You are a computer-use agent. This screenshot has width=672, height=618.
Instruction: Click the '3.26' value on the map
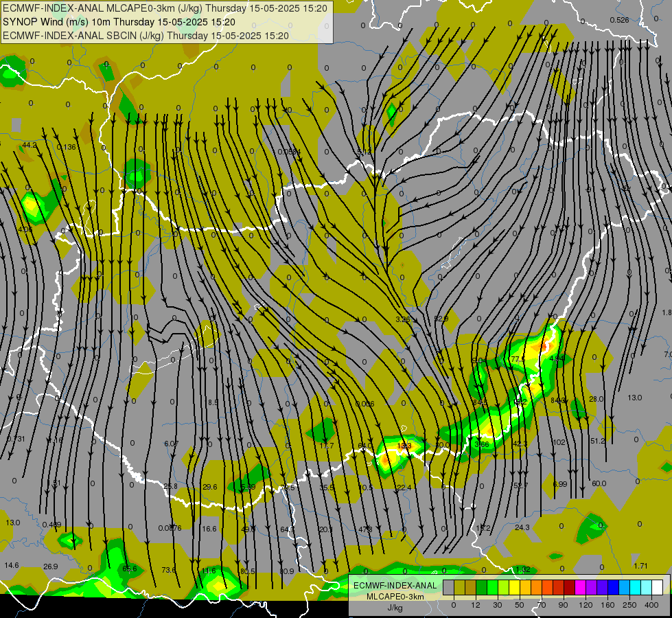click(402, 319)
